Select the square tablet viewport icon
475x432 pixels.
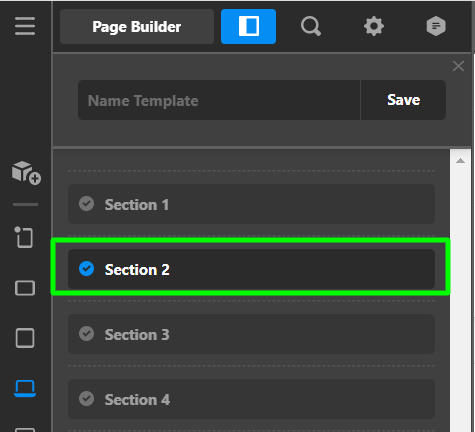[x=25, y=338]
